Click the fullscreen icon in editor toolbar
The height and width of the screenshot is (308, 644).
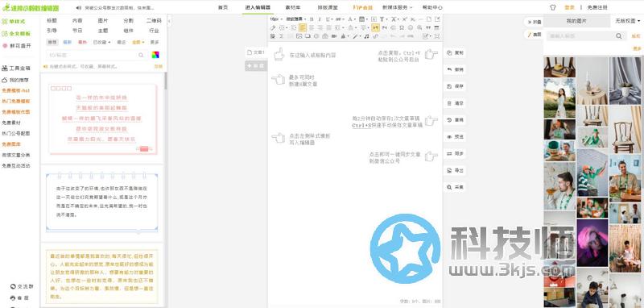coord(437,36)
